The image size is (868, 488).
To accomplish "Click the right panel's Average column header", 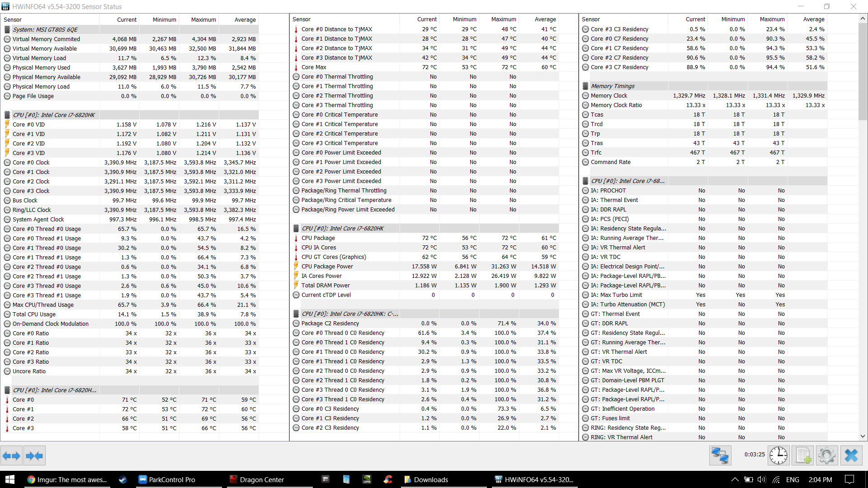I will [x=808, y=19].
